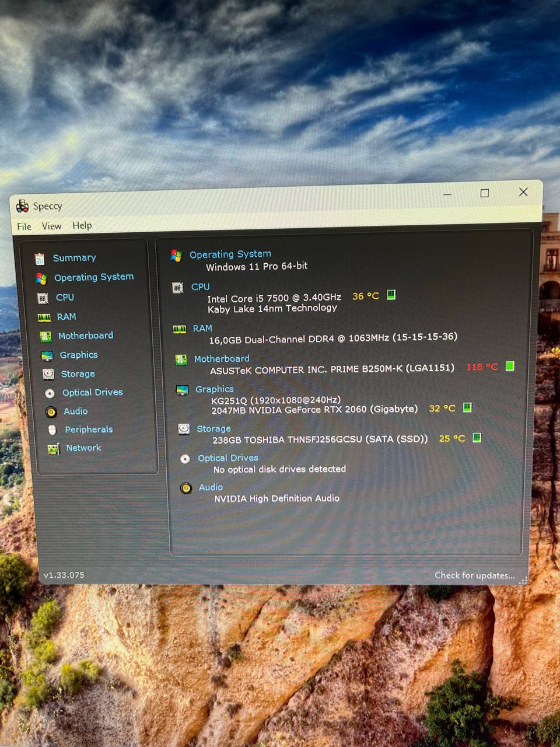Open the Operating System section in sidebar
560x747 pixels.
pyautogui.click(x=94, y=277)
